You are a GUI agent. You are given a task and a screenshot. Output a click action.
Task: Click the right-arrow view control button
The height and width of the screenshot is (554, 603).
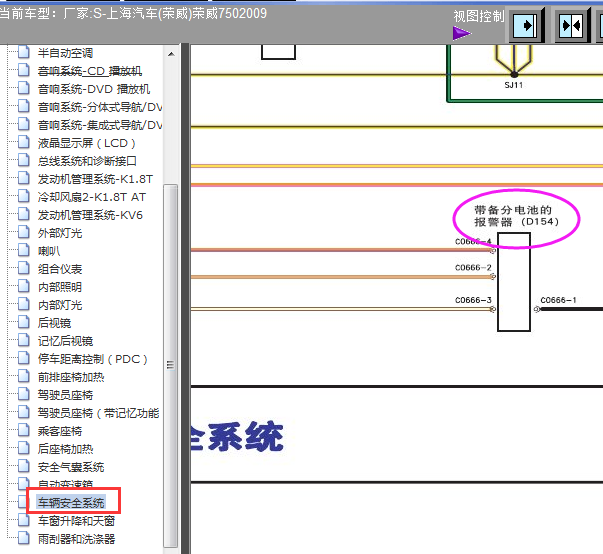pyautogui.click(x=526, y=26)
